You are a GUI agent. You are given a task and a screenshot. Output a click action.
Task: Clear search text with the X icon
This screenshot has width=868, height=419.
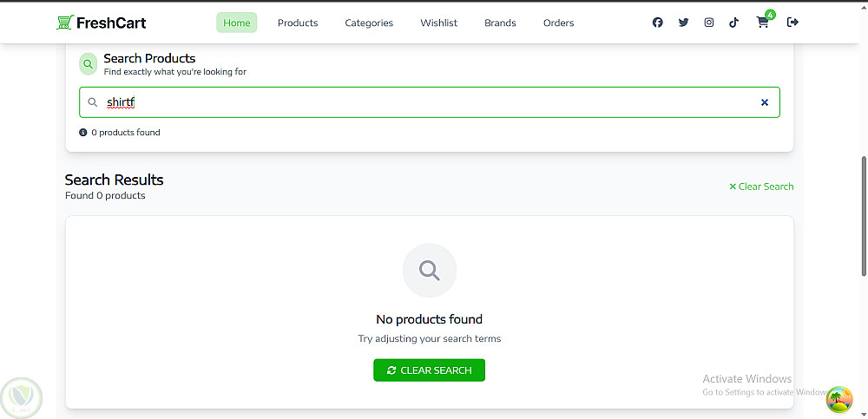point(765,102)
